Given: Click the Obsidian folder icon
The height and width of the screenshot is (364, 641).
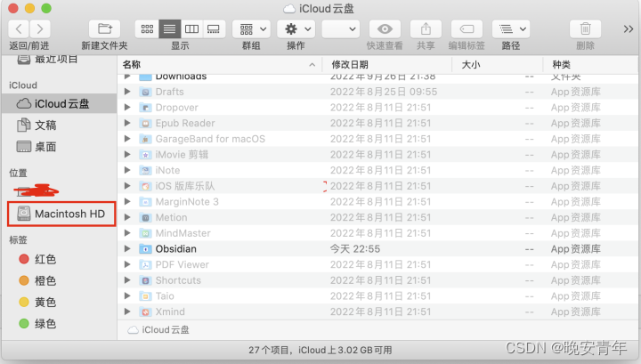Looking at the screenshot, I should [x=145, y=249].
